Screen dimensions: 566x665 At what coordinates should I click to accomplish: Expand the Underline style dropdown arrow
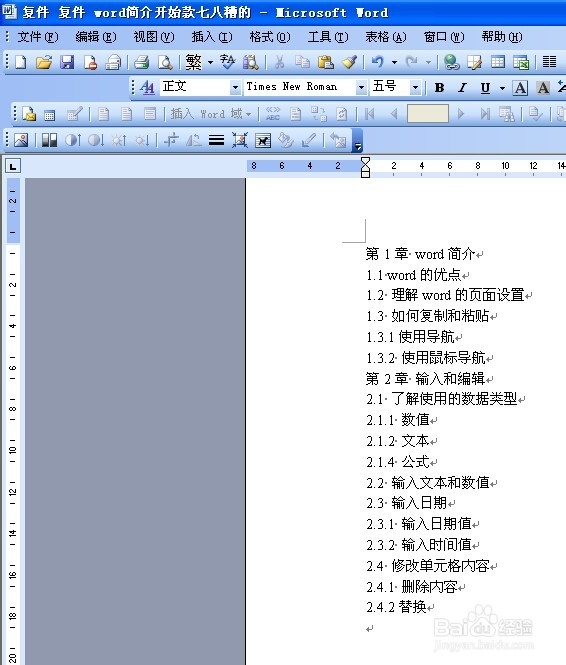point(502,88)
